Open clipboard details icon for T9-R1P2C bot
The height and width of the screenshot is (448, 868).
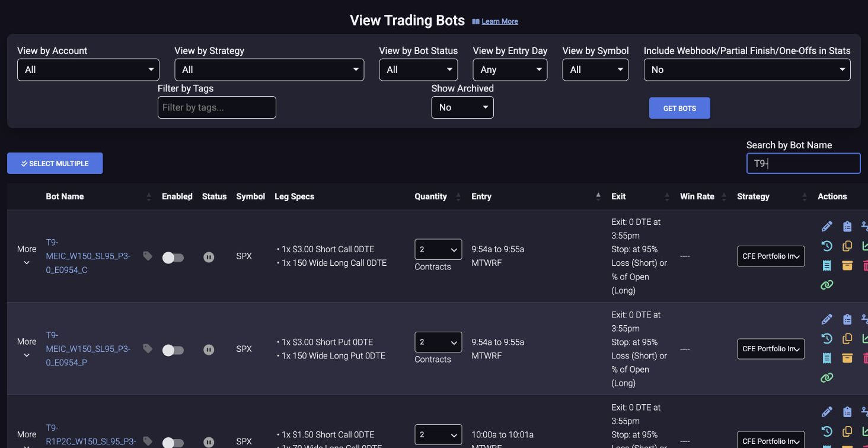point(847,412)
